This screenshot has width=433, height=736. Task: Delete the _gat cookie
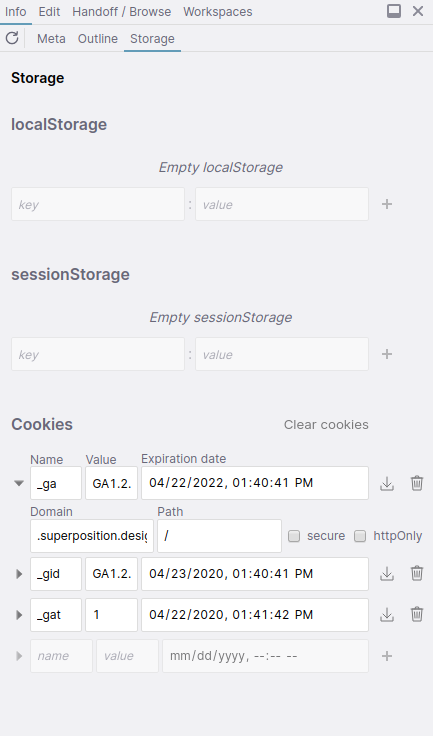click(x=417, y=614)
